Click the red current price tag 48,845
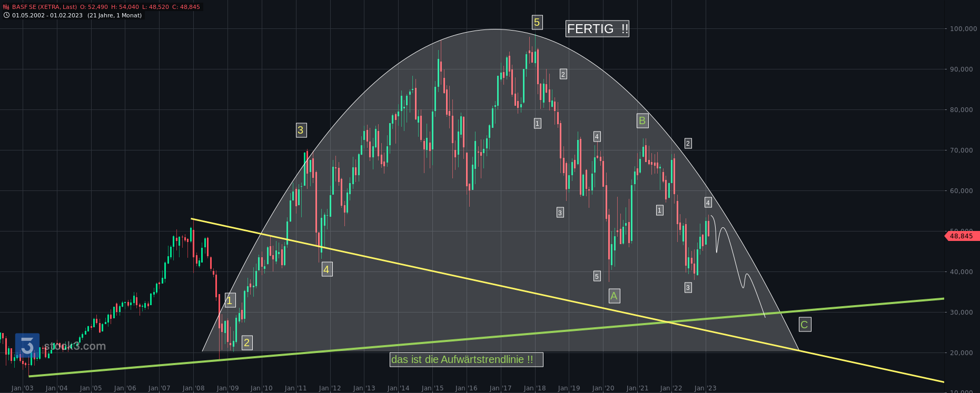The image size is (980, 393). pos(962,236)
